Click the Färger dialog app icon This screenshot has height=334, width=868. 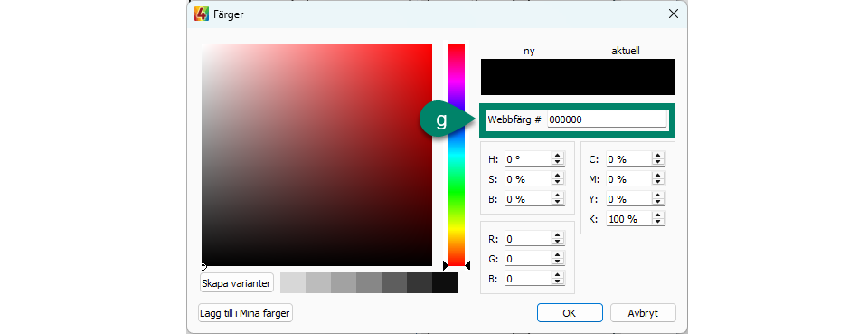[202, 14]
